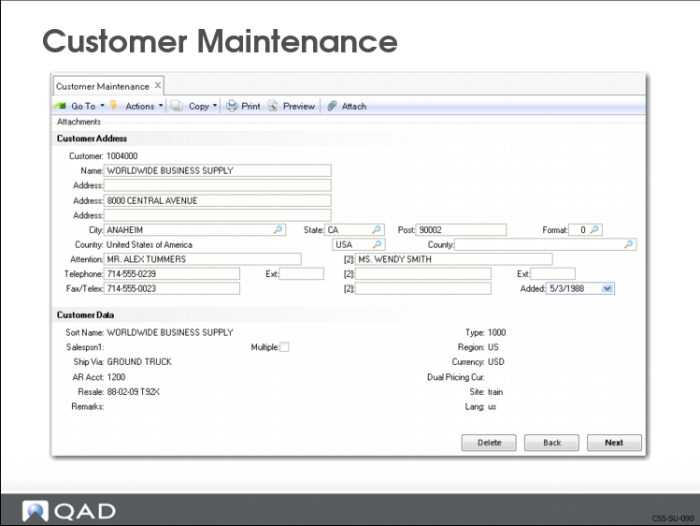Click Currency value USD
The width and height of the screenshot is (700, 526).
coord(496,362)
